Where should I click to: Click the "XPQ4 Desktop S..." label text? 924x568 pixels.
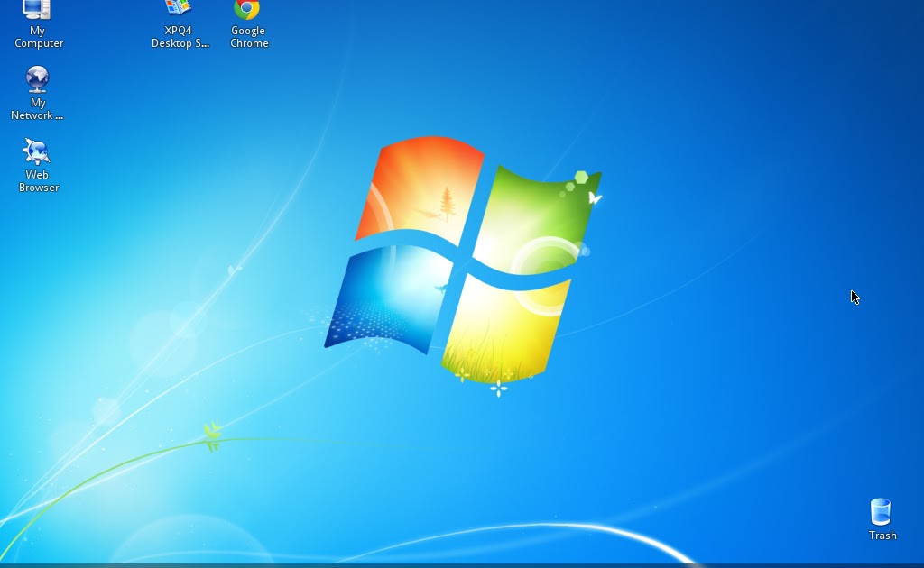pos(180,37)
